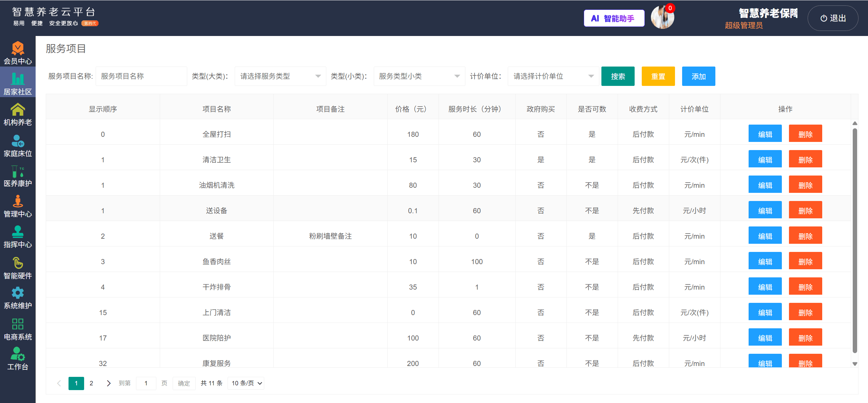This screenshot has width=868, height=403.
Task: Open 系统维护 gear icon
Action: [18, 293]
